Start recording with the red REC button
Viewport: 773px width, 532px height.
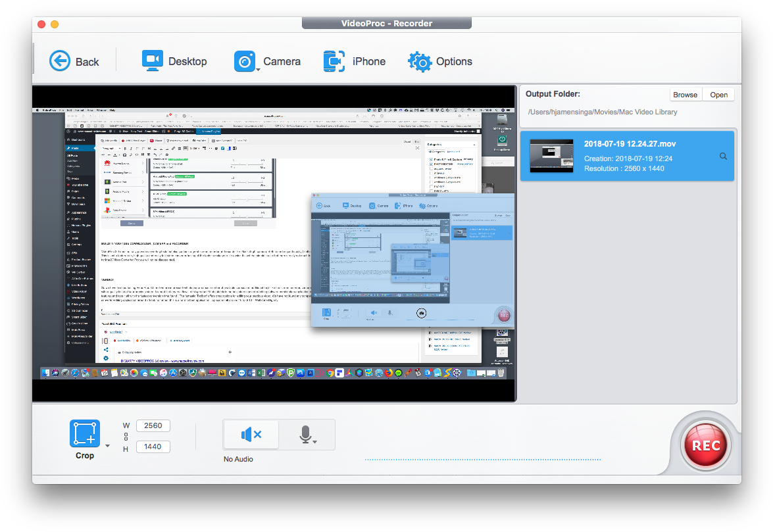705,446
